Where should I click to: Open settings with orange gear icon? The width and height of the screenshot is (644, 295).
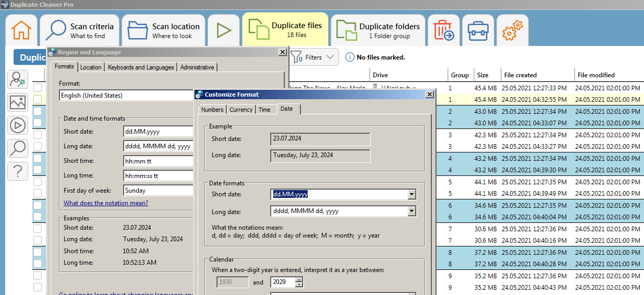512,31
